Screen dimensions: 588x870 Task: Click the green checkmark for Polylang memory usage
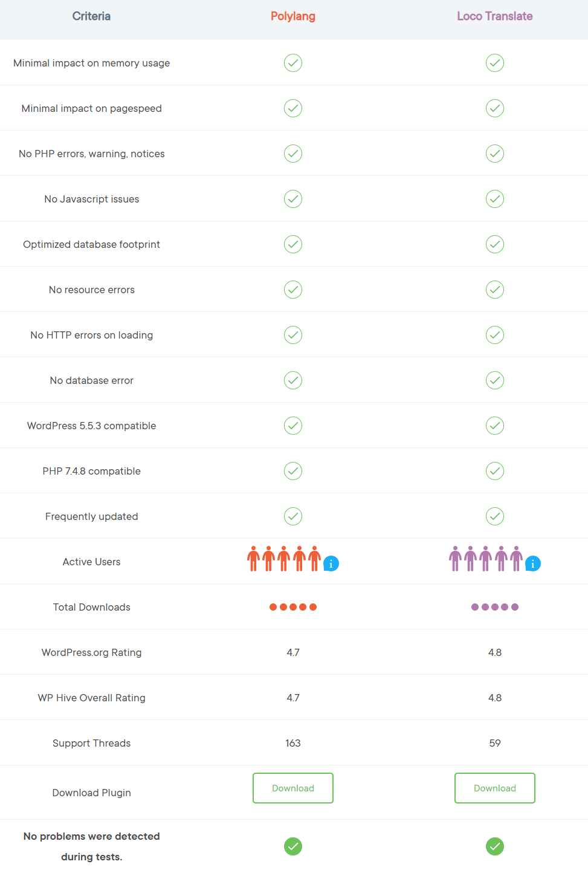pos(293,63)
